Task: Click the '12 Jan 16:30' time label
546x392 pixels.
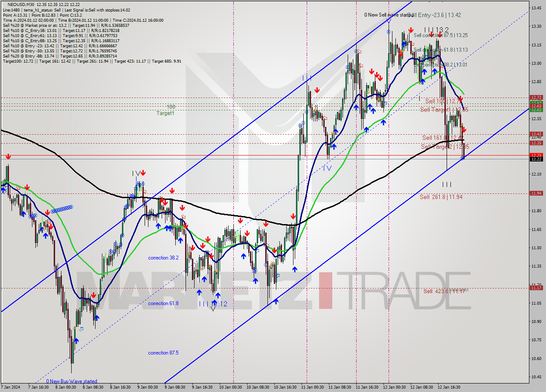Action: click(x=449, y=387)
